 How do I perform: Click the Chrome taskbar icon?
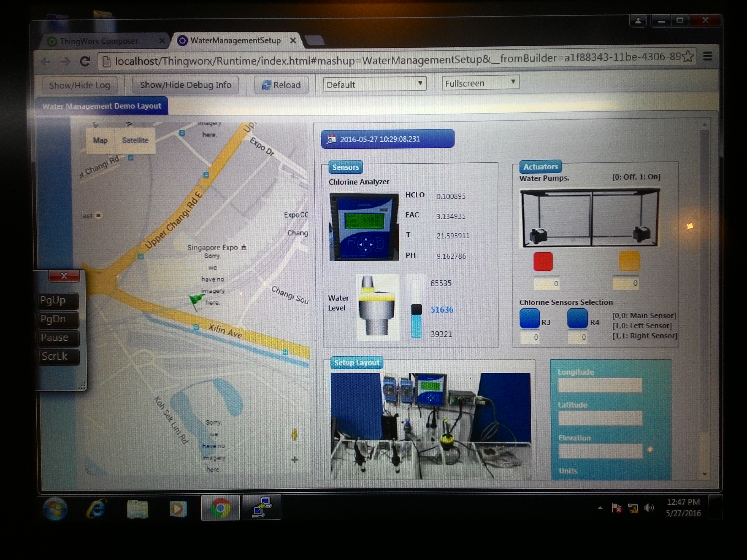click(220, 508)
